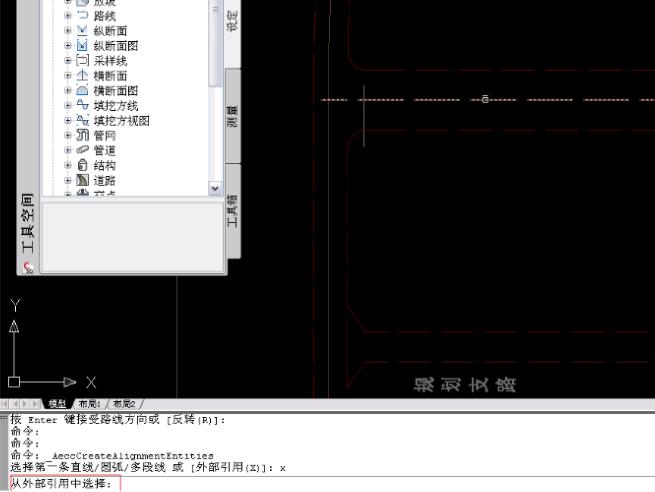The image size is (655, 492).
Task: Expand the 纵断面 tree node
Action: 68,30
